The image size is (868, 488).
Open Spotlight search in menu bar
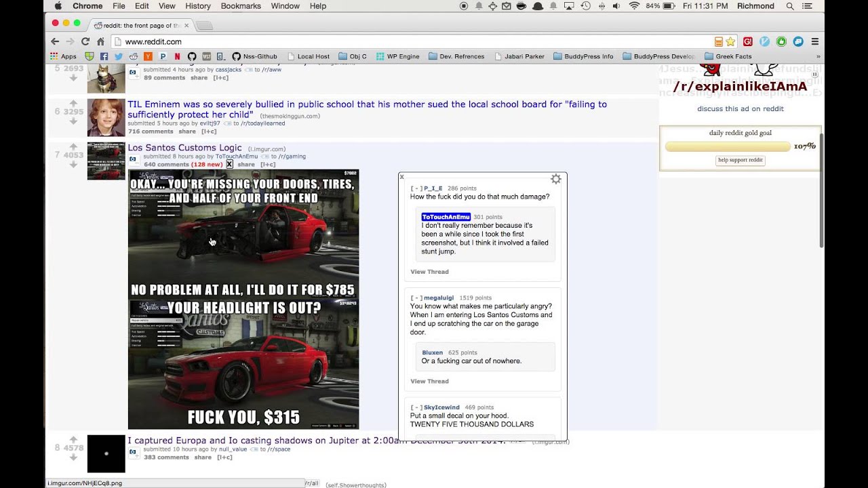pos(790,5)
